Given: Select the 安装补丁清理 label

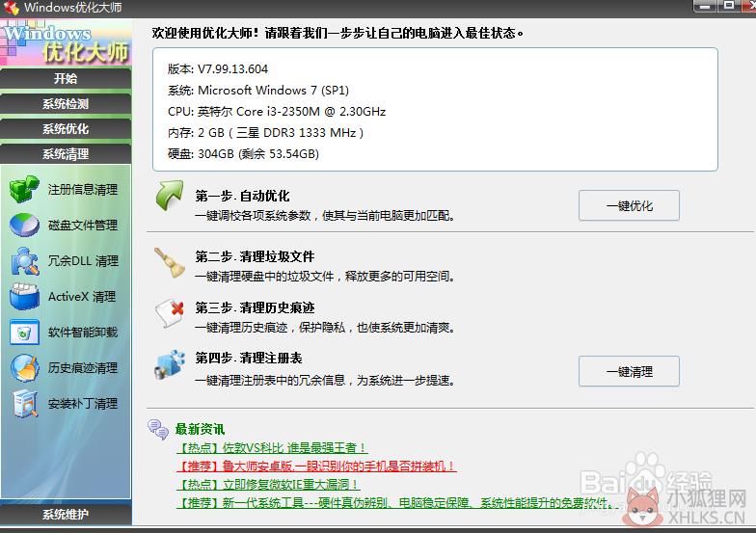Looking at the screenshot, I should [83, 403].
